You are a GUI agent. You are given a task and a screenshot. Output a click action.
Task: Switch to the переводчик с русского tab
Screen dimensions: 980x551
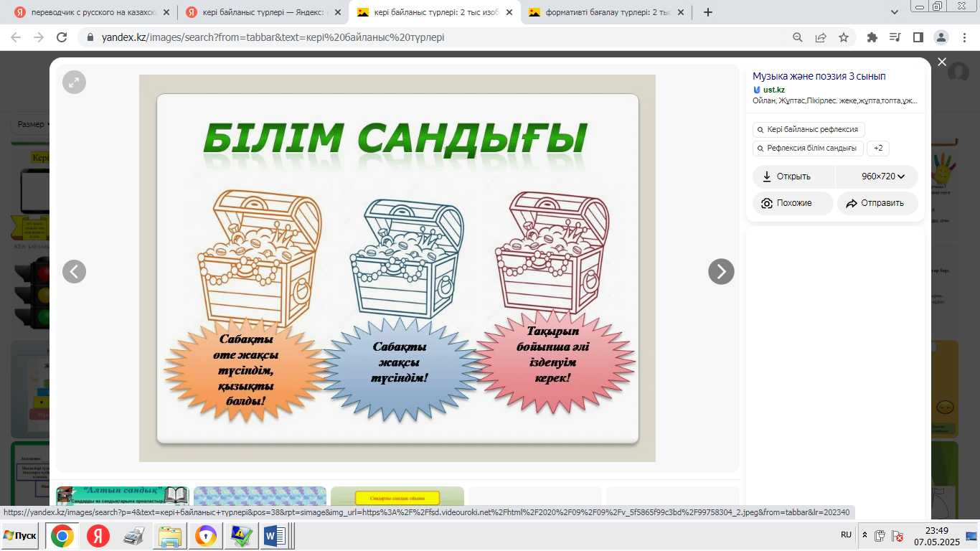click(x=93, y=12)
